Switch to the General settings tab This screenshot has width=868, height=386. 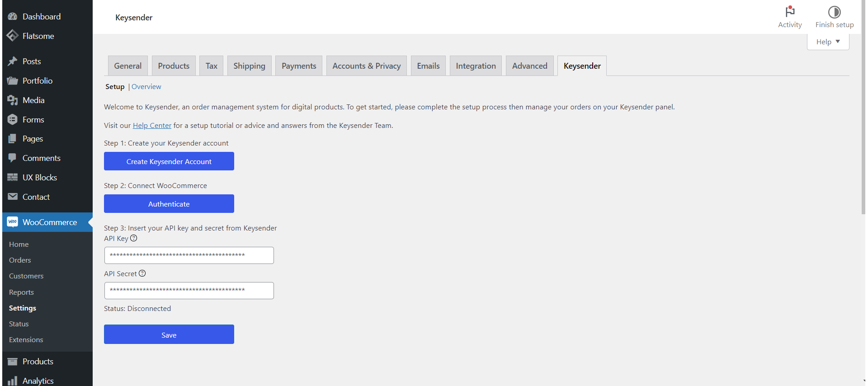point(128,66)
